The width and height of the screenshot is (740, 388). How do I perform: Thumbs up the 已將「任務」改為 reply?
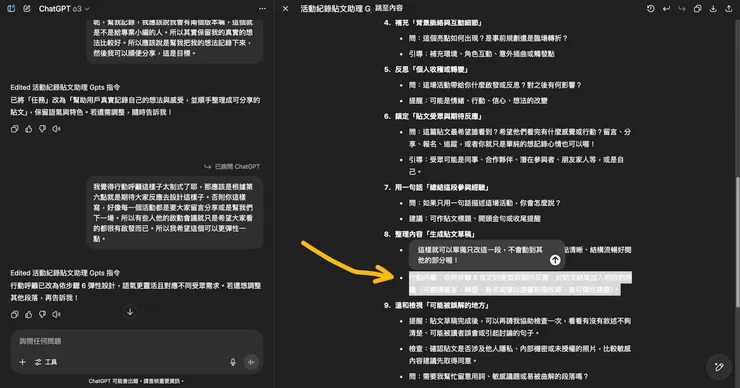pyautogui.click(x=29, y=129)
